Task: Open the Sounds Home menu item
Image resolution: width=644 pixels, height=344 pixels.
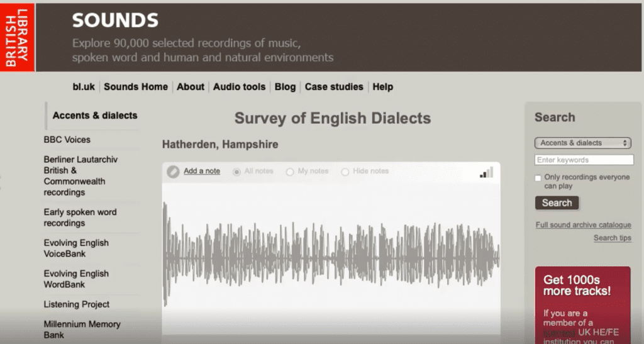Action: pyautogui.click(x=136, y=87)
